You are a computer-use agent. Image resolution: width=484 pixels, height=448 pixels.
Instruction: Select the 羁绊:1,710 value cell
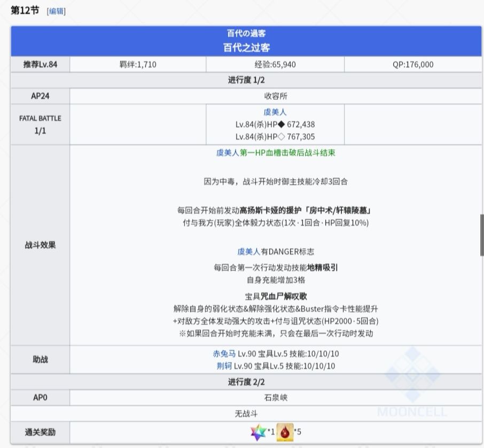[138, 64]
